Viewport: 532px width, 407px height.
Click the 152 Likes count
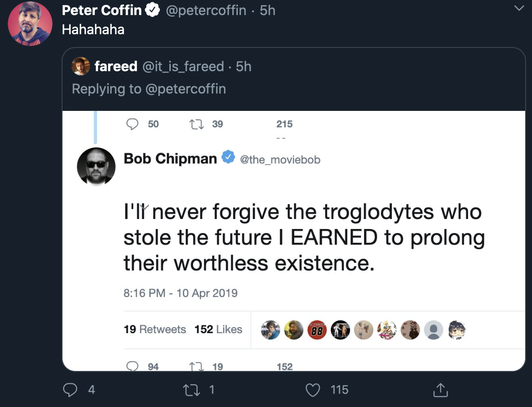click(x=218, y=329)
